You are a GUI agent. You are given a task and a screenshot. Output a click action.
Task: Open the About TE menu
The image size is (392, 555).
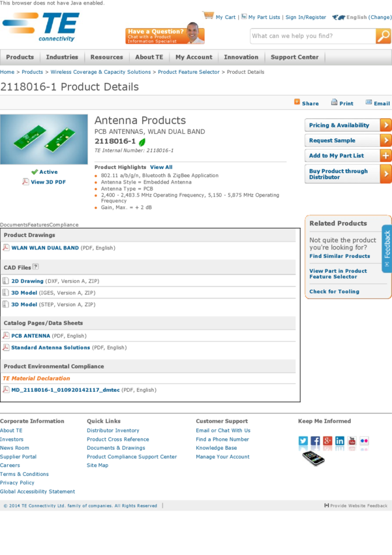[x=149, y=57]
